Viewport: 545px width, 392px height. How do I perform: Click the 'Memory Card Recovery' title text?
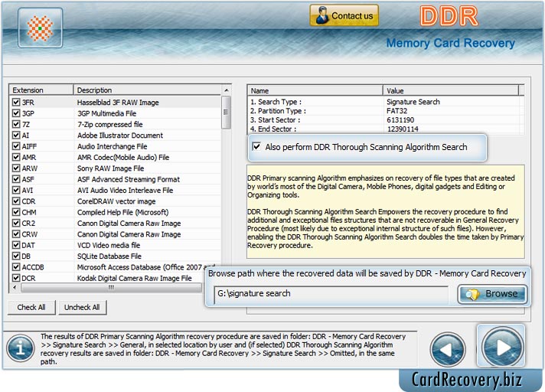(450, 43)
